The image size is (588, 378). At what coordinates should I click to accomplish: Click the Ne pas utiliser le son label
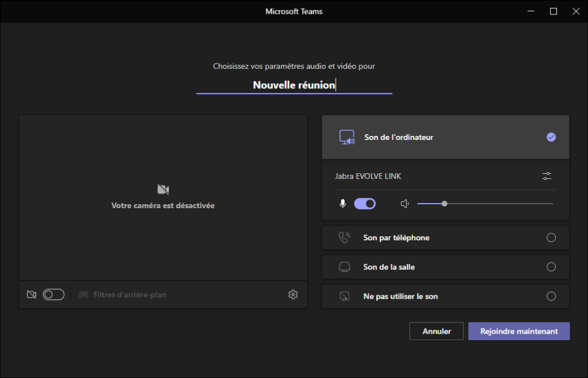pyautogui.click(x=400, y=297)
